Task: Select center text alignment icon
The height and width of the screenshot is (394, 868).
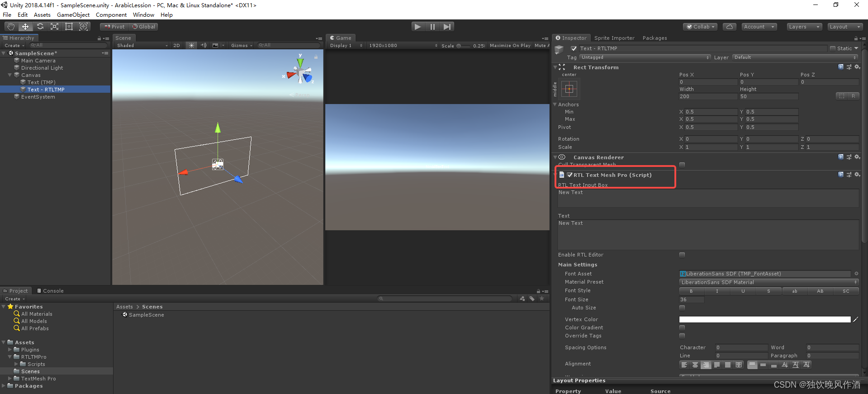Action: pyautogui.click(x=695, y=365)
